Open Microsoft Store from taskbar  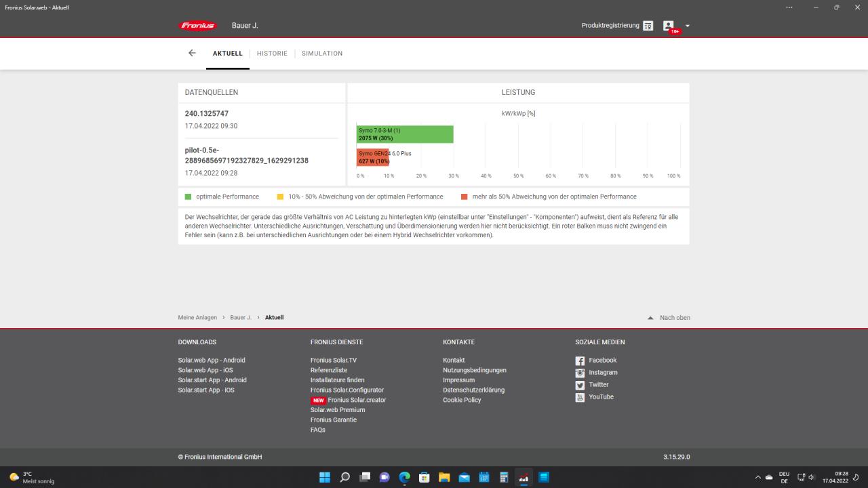(x=425, y=477)
